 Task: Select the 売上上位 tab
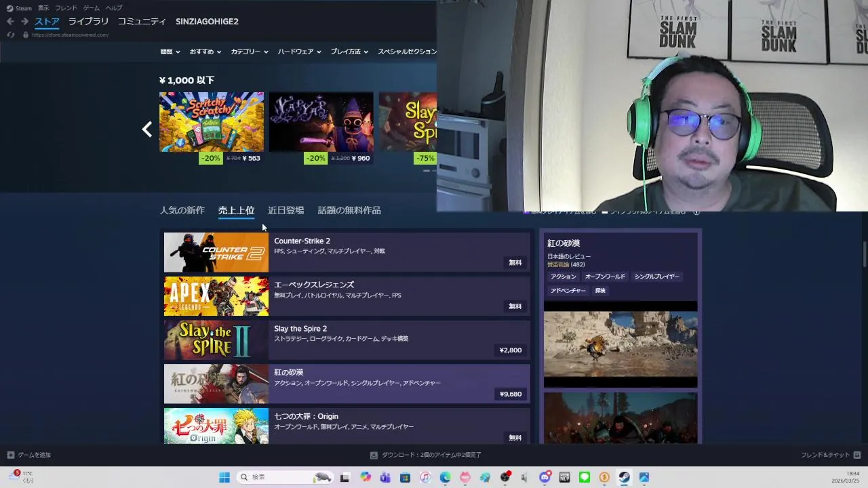236,211
